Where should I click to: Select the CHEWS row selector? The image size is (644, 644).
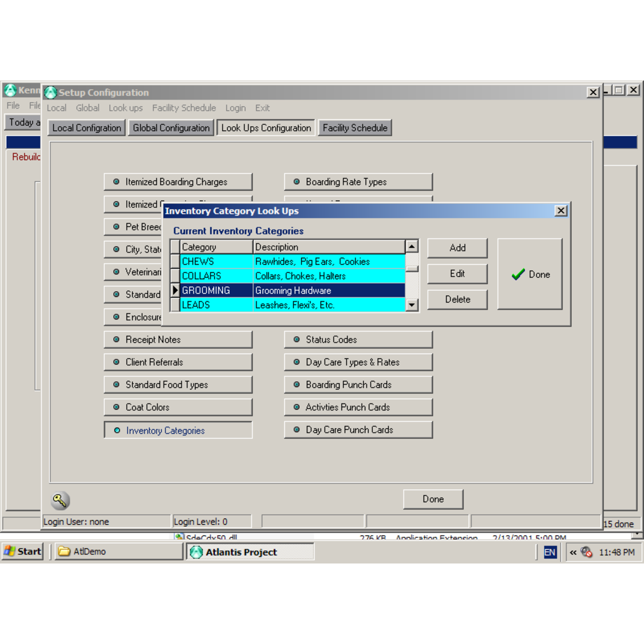click(175, 262)
